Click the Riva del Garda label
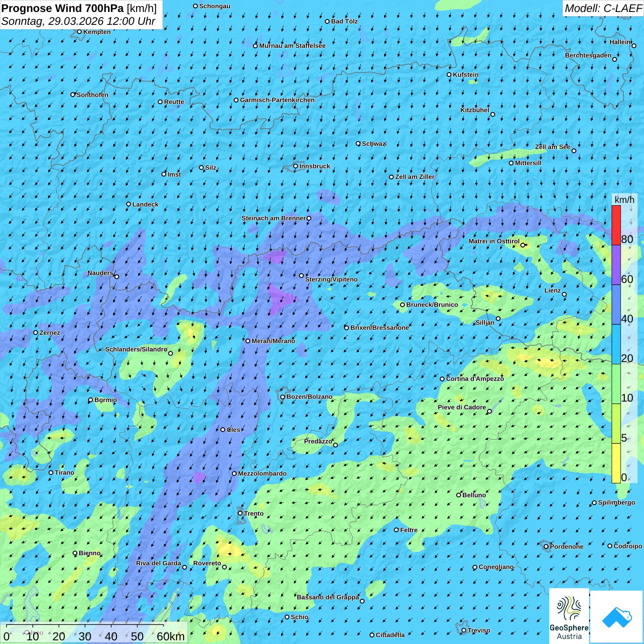This screenshot has width=644, height=644. coord(159,563)
